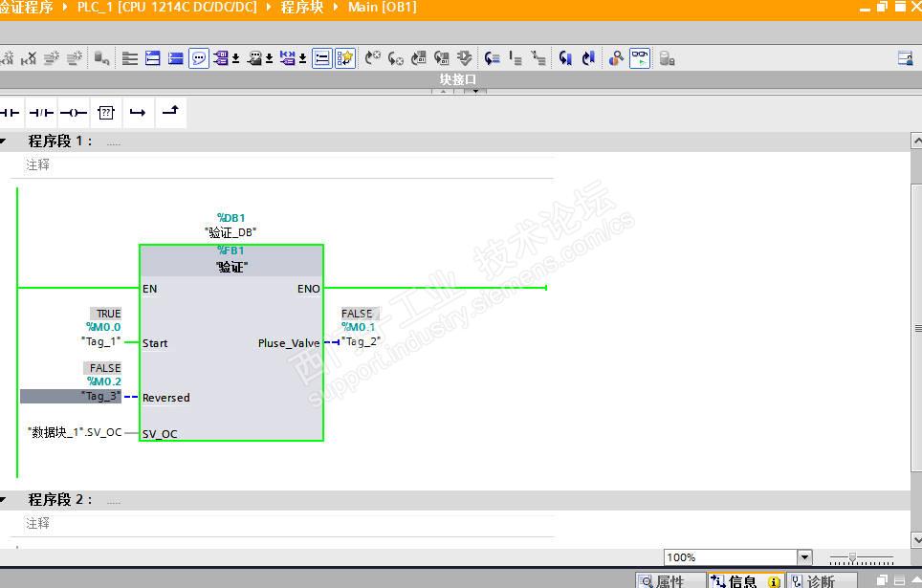Click the vertical scrollbar up arrow
Image resolution: width=922 pixels, height=588 pixels.
(916, 141)
